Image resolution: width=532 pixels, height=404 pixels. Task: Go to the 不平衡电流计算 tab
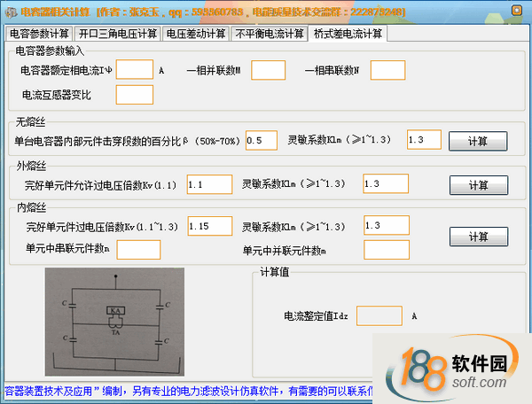click(269, 34)
